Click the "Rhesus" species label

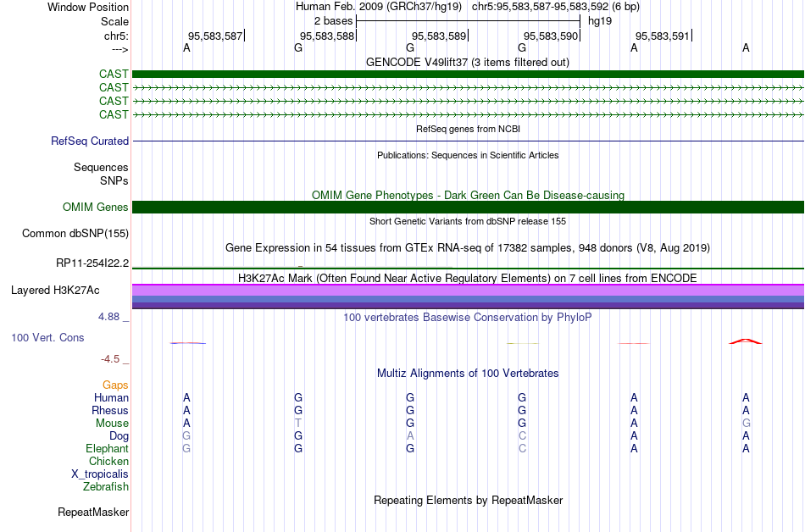110,410
